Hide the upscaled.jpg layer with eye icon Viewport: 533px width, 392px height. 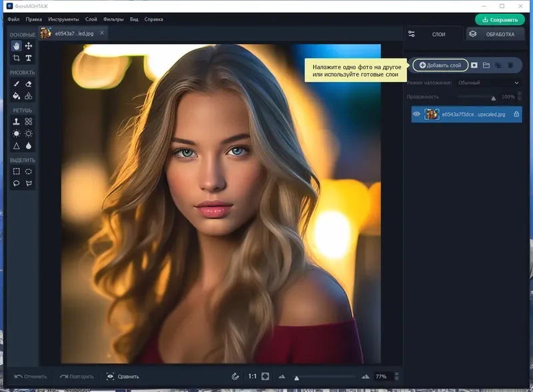coord(416,114)
